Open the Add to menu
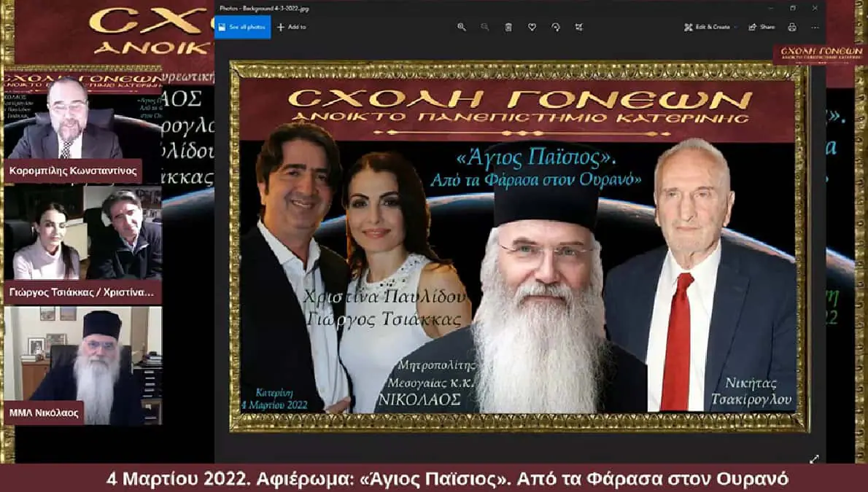The image size is (868, 492). click(292, 27)
